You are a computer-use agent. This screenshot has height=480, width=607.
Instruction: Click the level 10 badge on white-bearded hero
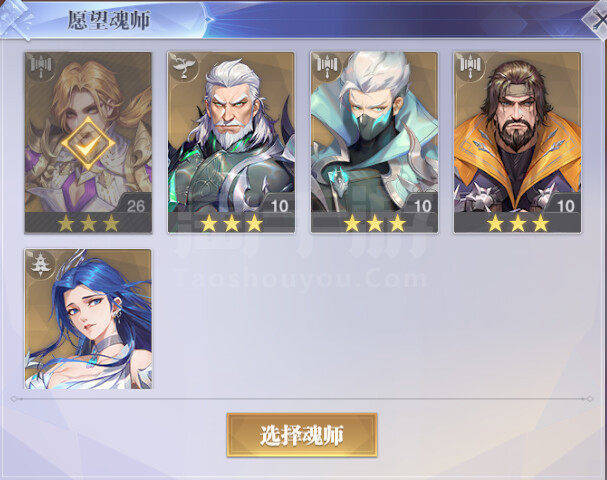pyautogui.click(x=278, y=204)
